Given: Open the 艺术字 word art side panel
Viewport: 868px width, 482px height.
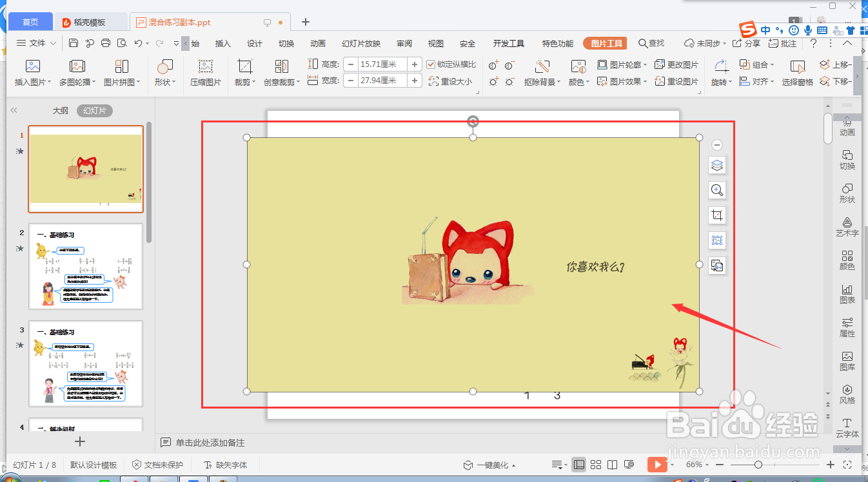Looking at the screenshot, I should (847, 227).
